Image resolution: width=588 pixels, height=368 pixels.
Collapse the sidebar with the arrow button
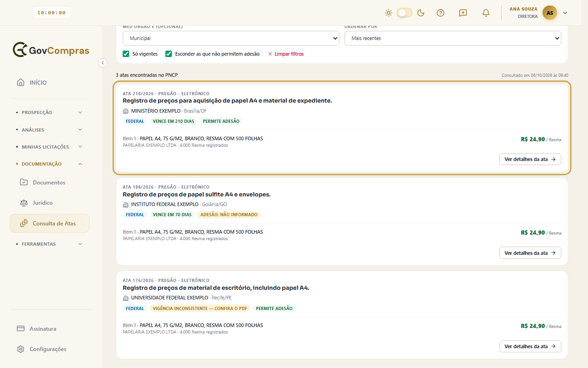[x=103, y=63]
